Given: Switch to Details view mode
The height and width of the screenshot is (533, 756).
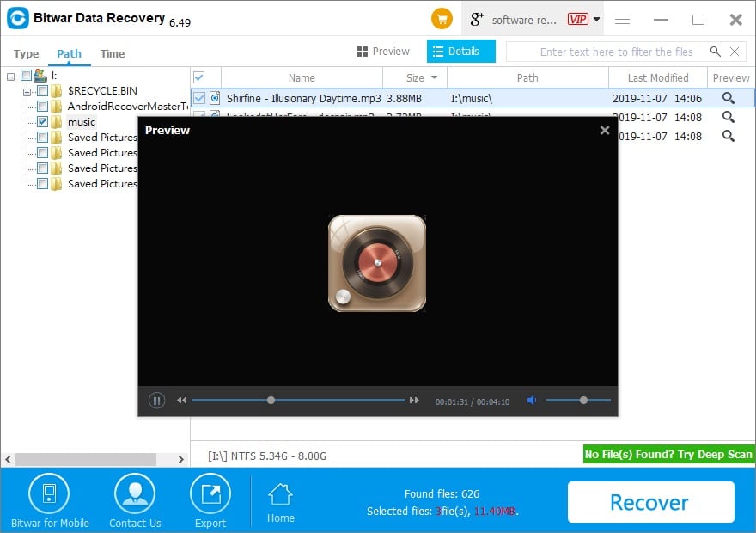Looking at the screenshot, I should click(461, 51).
